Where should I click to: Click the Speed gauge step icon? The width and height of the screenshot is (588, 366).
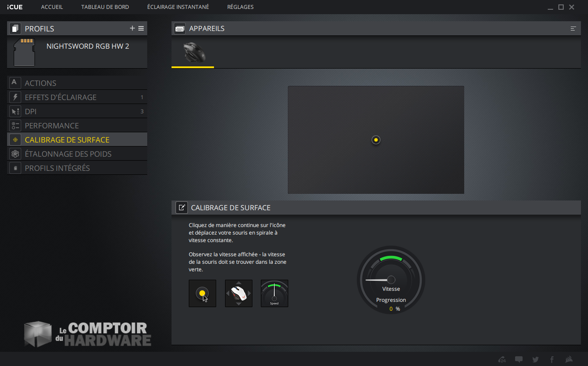click(275, 293)
